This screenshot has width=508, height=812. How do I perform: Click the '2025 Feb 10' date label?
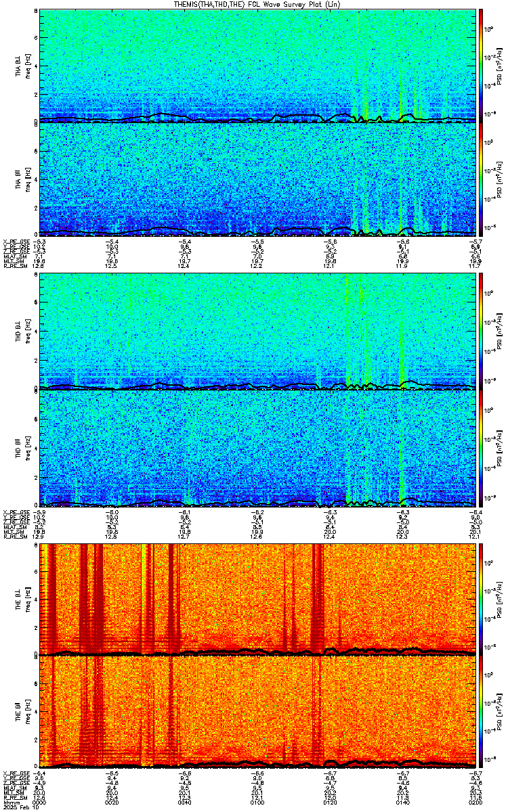(x=21, y=808)
